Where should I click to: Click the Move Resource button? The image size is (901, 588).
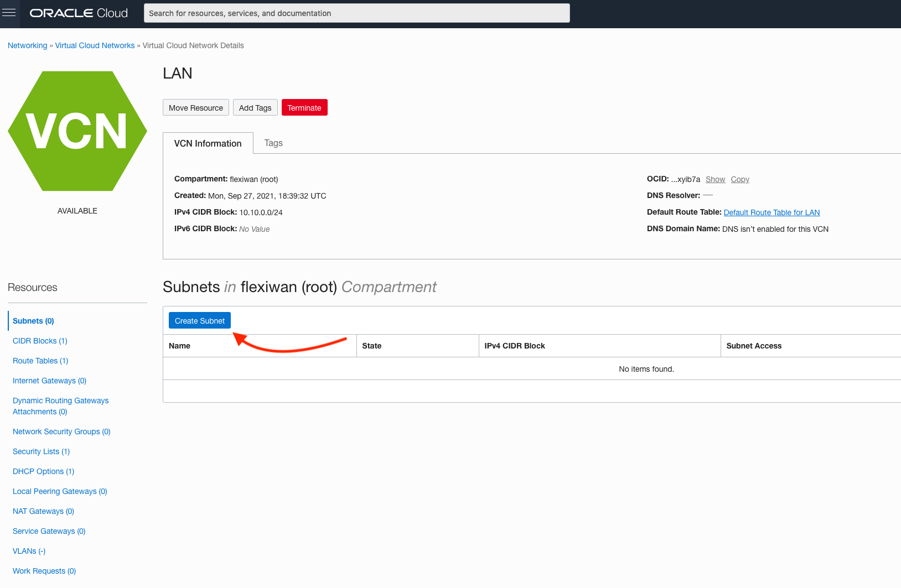click(196, 108)
